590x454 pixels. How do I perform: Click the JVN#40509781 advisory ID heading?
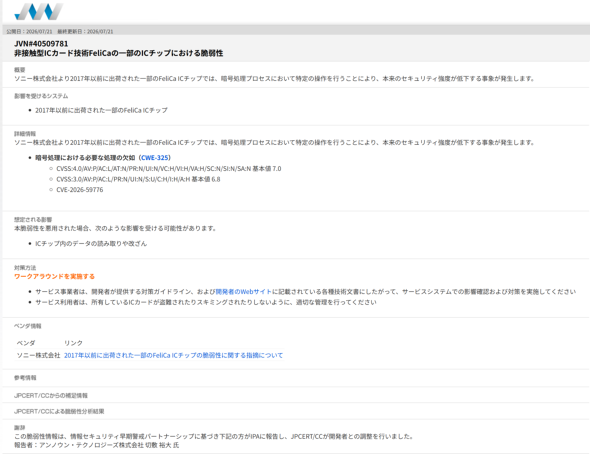(x=41, y=44)
